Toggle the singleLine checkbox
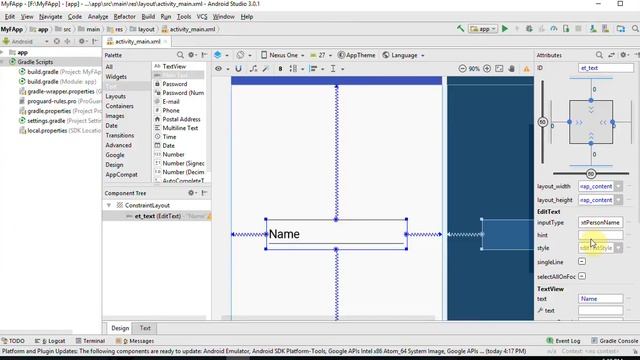640x360 pixels. [582, 261]
